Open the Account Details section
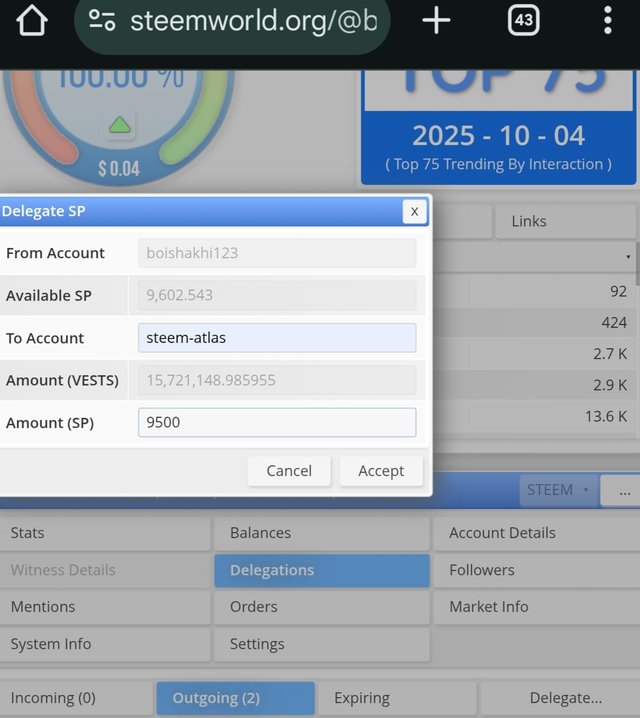Image resolution: width=640 pixels, height=718 pixels. (x=537, y=533)
